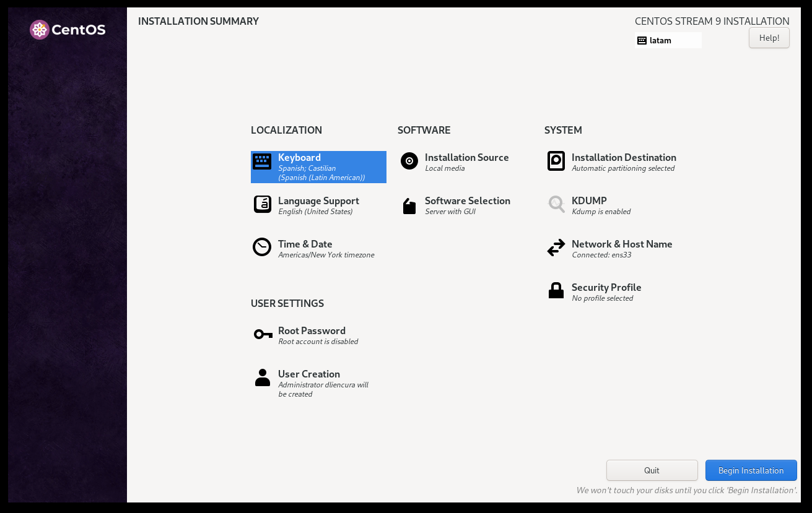Click the Root Password key icon
Viewport: 812px width, 513px height.
pos(263,334)
